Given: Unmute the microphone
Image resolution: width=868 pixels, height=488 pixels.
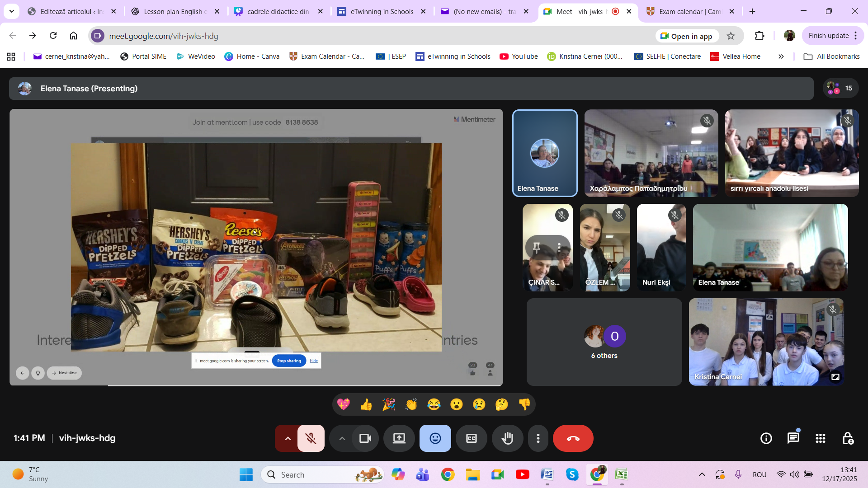Looking at the screenshot, I should pos(311,438).
